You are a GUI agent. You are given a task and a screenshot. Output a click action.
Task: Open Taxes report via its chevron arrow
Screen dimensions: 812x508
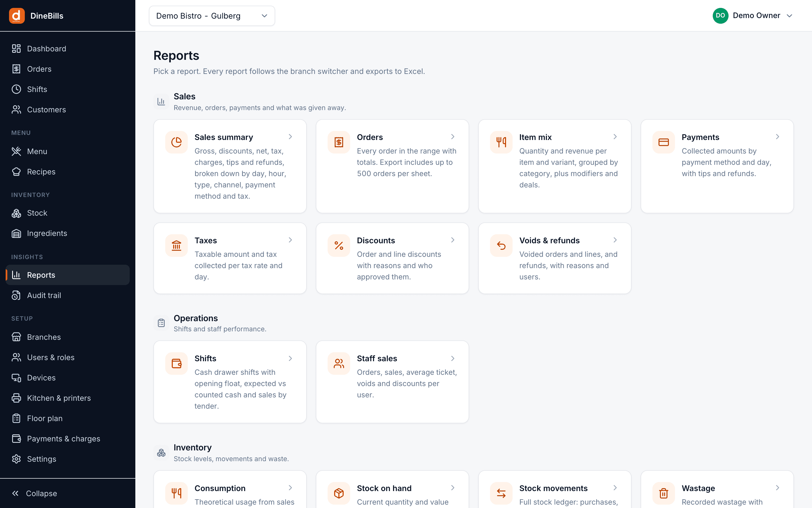290,240
